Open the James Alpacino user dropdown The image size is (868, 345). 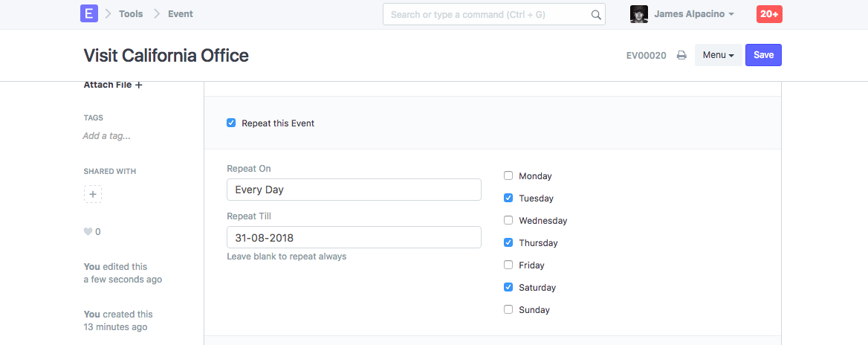(694, 14)
